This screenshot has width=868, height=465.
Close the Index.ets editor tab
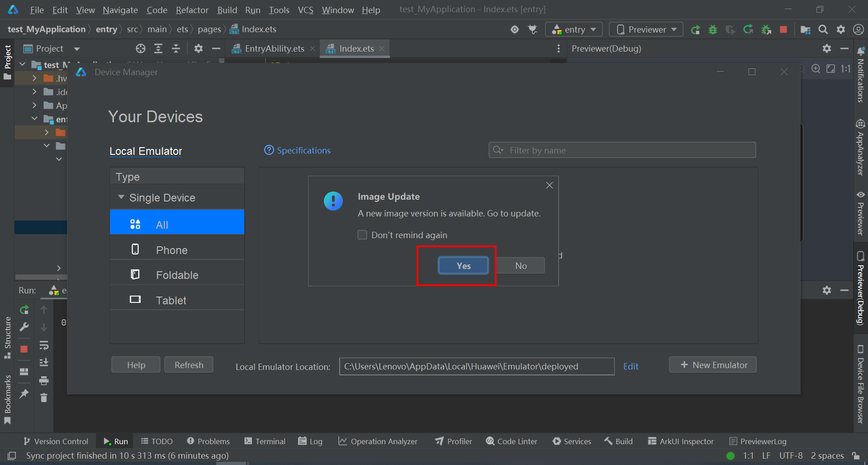[x=382, y=48]
